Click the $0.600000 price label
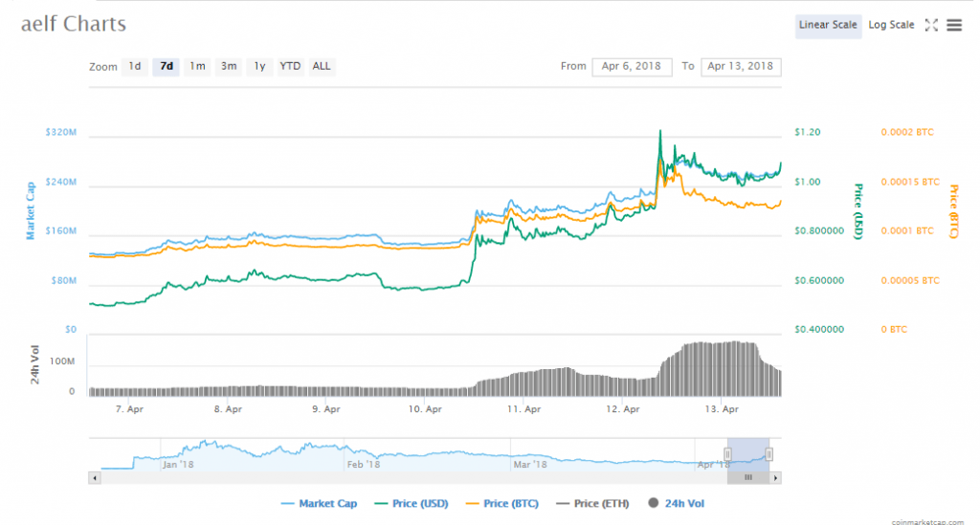Image resolution: width=980 pixels, height=525 pixels. [819, 281]
